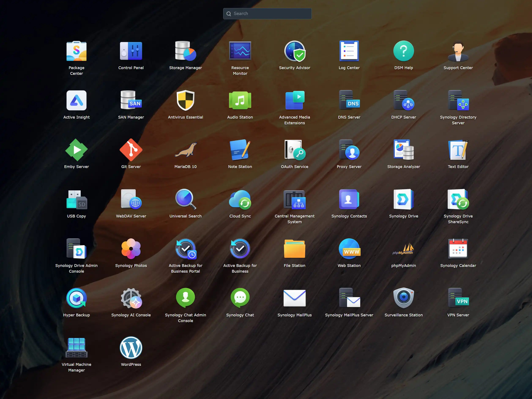Launch Security Advisor
This screenshot has width=532, height=399.
pyautogui.click(x=294, y=51)
